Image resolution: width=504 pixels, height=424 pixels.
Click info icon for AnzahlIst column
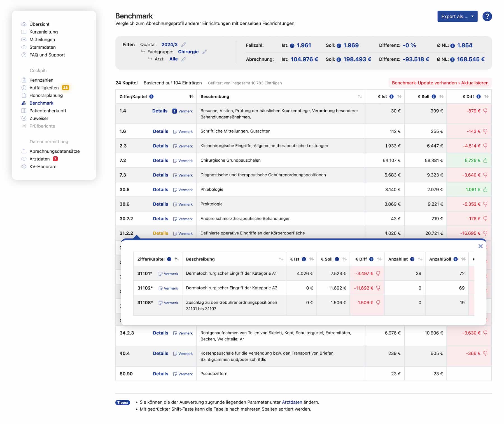412,259
